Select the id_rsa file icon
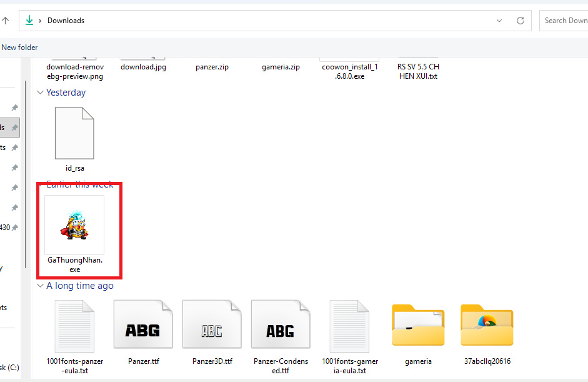This screenshot has width=588, height=382. pos(74,133)
